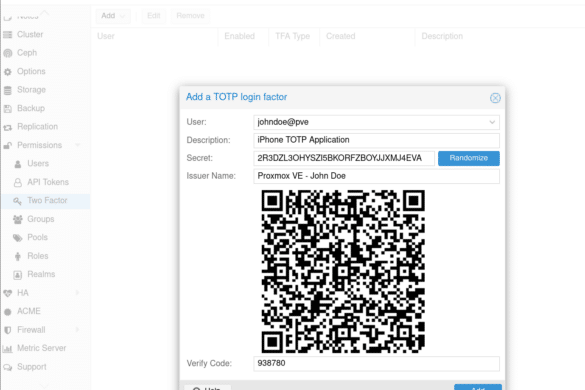Click the Permissions unlock icon

pos(7,146)
